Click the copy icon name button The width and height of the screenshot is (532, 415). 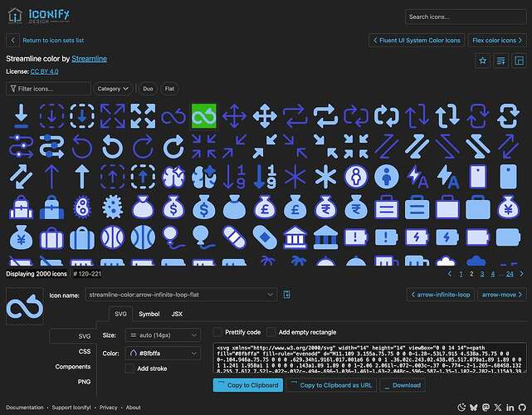[x=286, y=295]
